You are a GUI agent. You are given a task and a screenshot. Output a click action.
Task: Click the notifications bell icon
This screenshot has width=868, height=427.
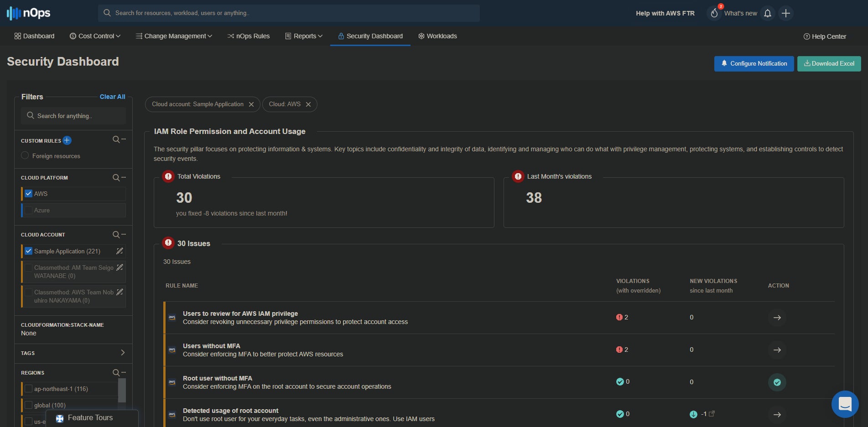click(768, 13)
